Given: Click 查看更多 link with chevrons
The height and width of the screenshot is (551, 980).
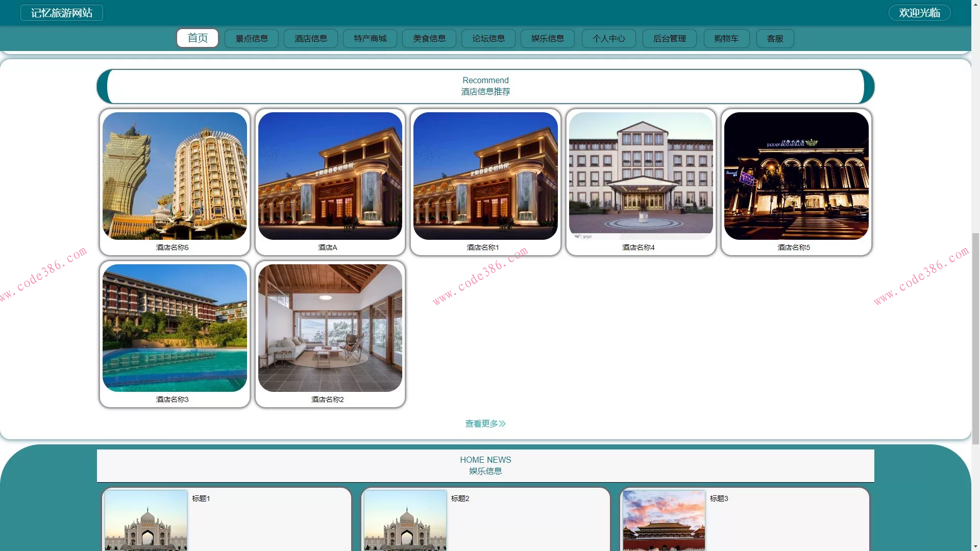Looking at the screenshot, I should (x=485, y=423).
